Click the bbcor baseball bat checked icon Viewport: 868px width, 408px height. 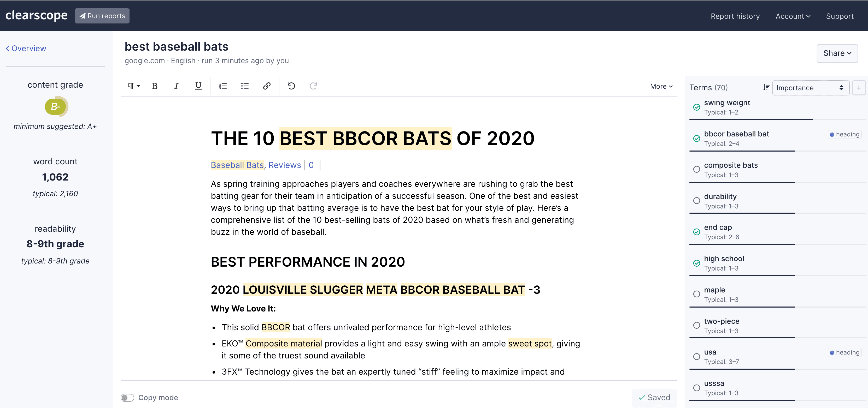[696, 138]
